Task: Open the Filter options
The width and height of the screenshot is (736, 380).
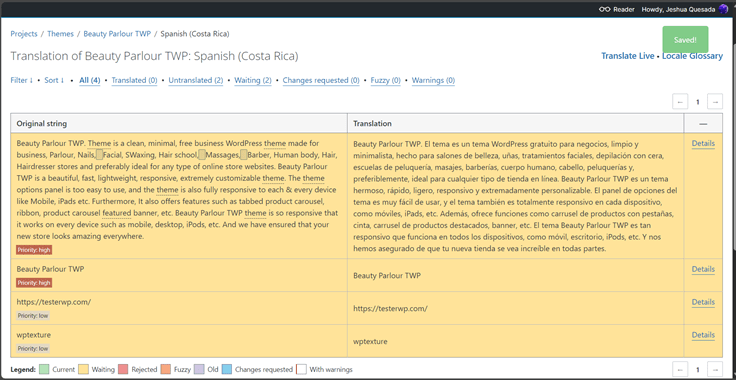Action: [x=22, y=80]
